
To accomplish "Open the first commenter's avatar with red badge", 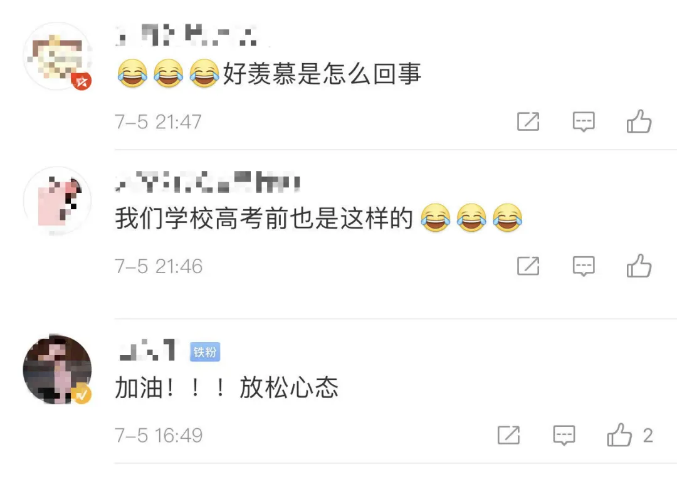I will pyautogui.click(x=57, y=56).
